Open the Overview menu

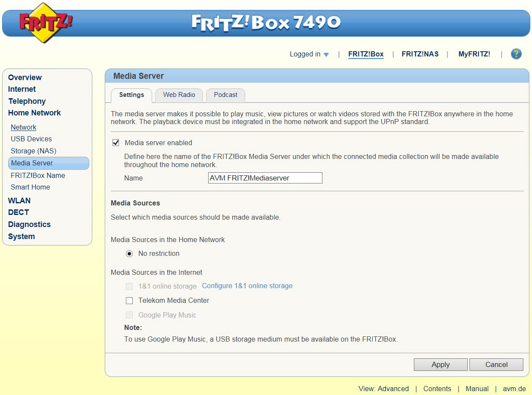pos(25,78)
